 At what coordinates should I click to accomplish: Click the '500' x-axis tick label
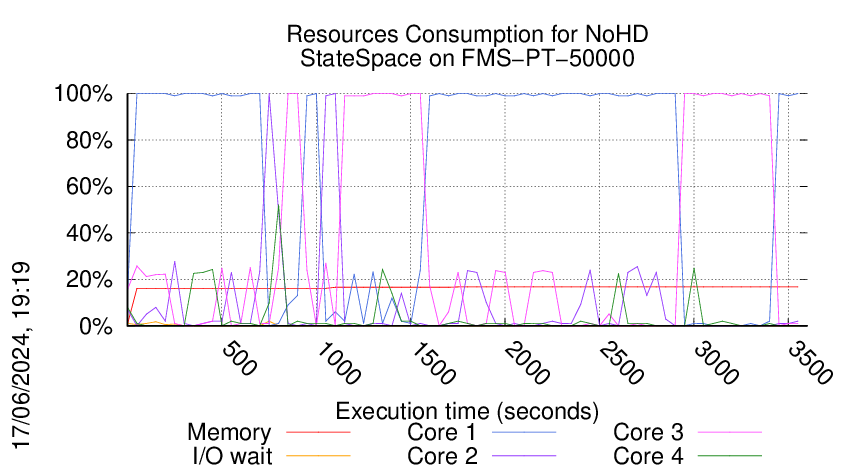239,358
